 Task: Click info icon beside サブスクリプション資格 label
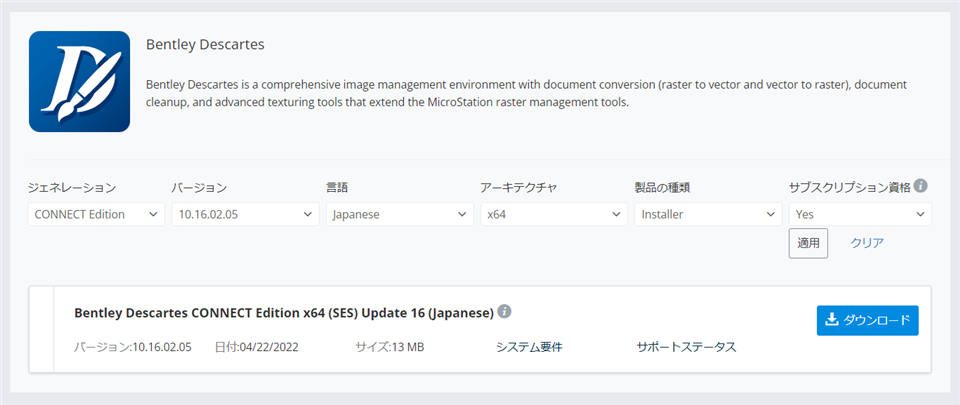920,186
